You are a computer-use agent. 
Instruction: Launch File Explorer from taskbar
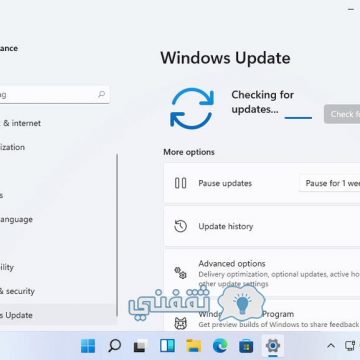tap(194, 346)
